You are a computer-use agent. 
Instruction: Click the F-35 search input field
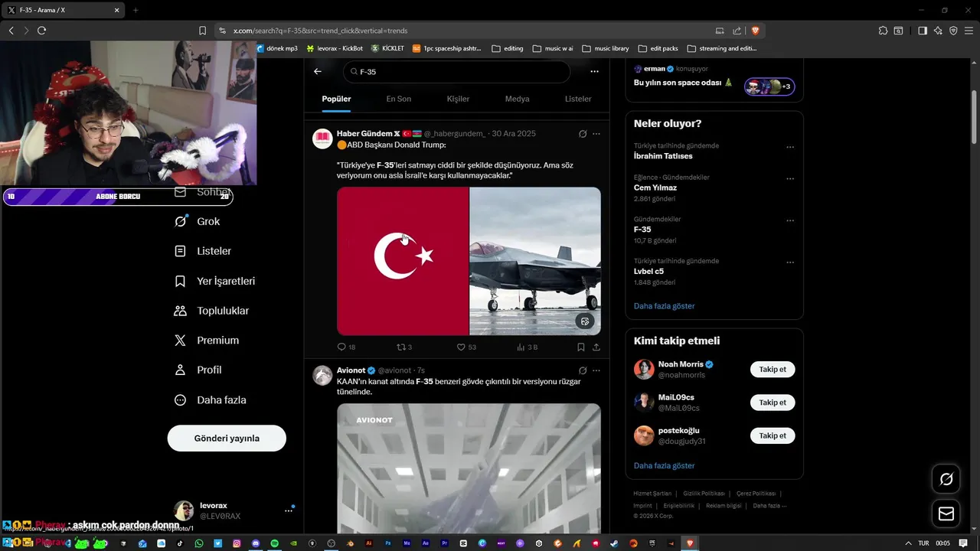(456, 71)
